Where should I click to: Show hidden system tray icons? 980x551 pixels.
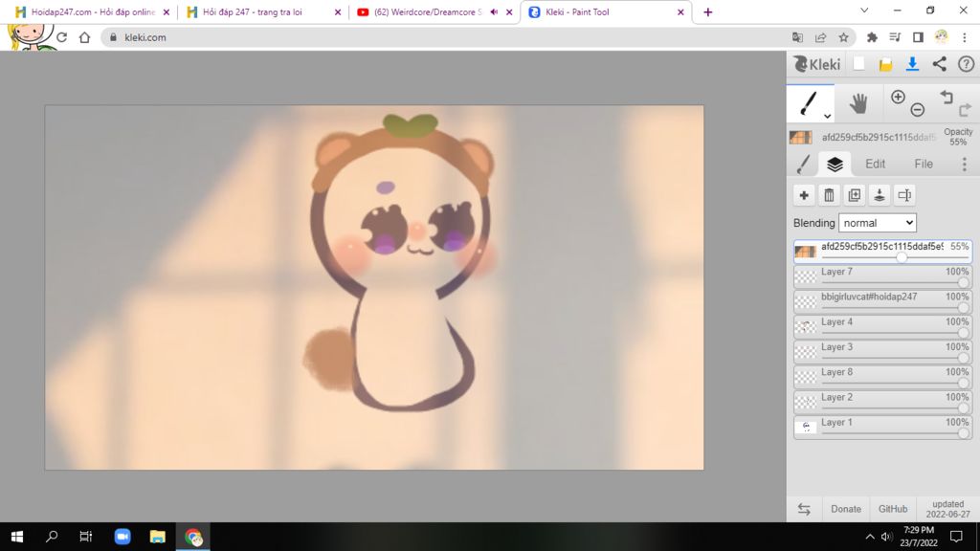point(869,537)
